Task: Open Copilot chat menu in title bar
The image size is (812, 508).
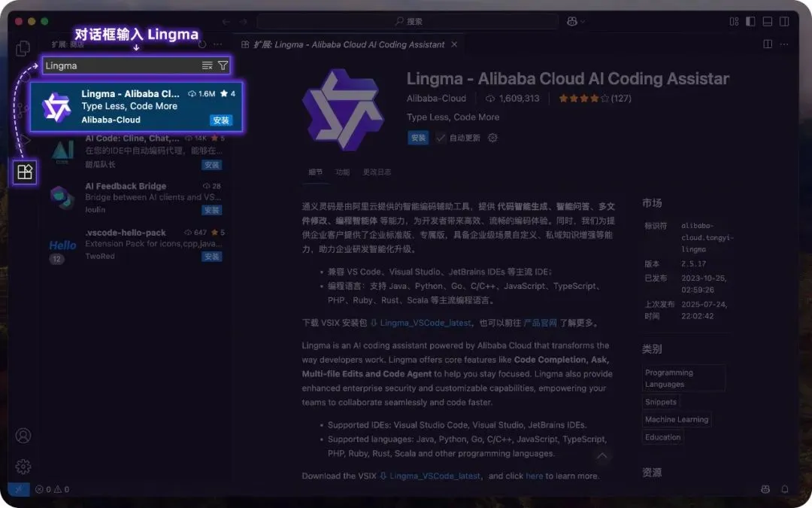Action: click(575, 21)
